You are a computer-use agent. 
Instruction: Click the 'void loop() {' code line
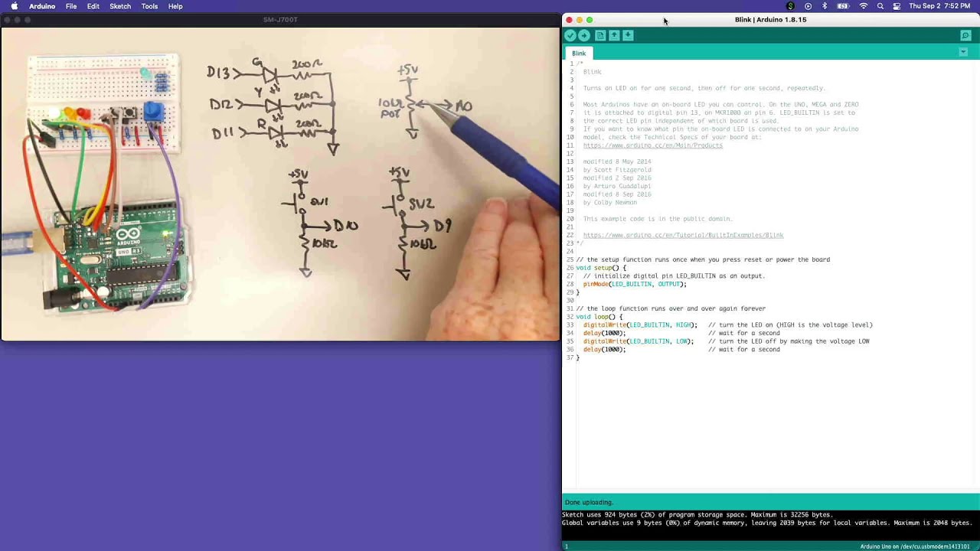click(x=599, y=317)
